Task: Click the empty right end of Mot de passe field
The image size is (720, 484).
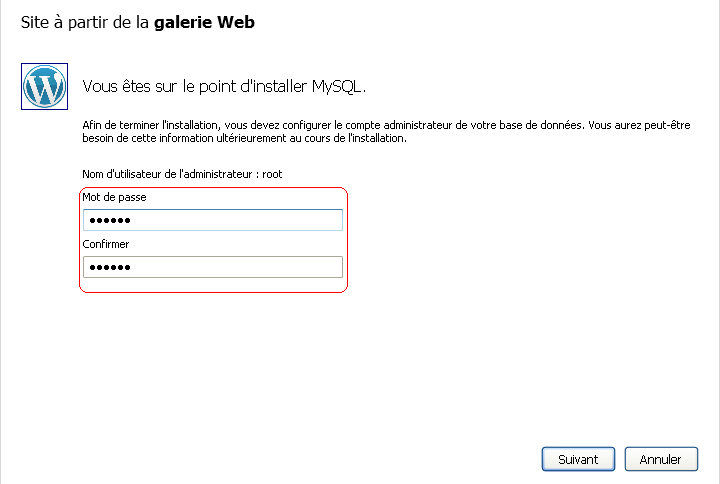Action: (x=320, y=220)
